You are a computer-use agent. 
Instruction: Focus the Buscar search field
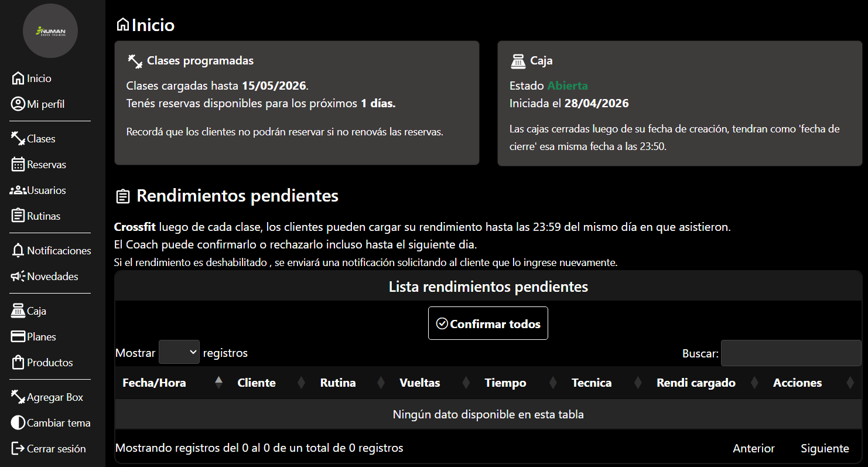[791, 353]
